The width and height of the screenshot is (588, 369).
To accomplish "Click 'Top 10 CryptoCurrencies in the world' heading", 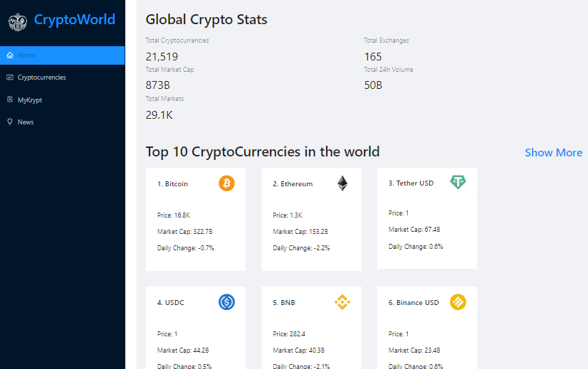I will 263,152.
